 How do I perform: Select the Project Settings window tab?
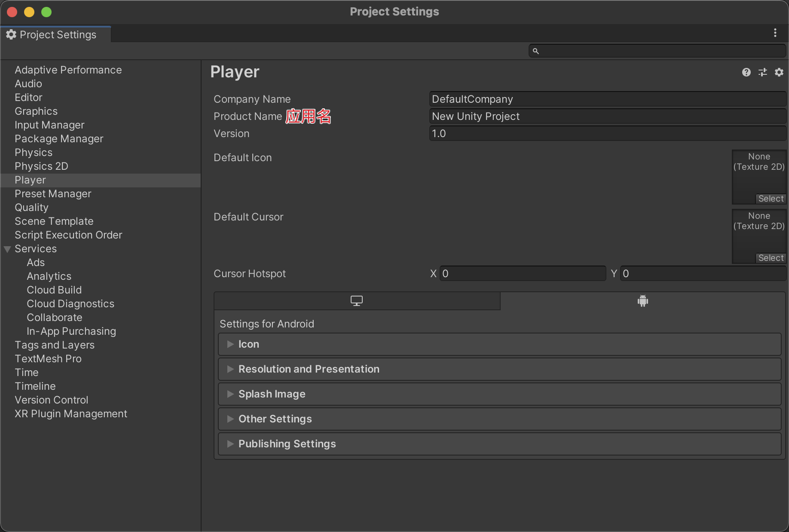pos(56,34)
